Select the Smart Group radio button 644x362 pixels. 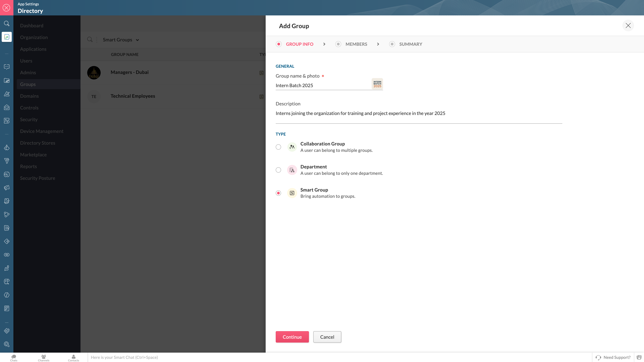[x=278, y=193]
